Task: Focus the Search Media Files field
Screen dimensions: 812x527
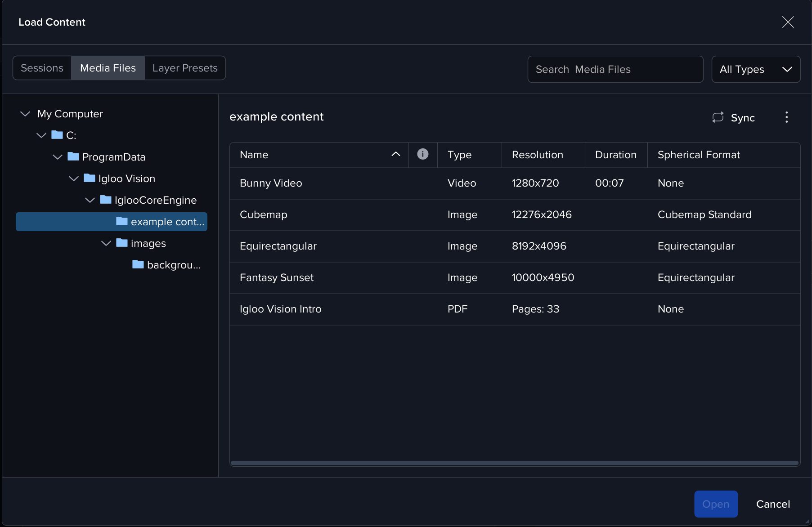Action: point(615,69)
